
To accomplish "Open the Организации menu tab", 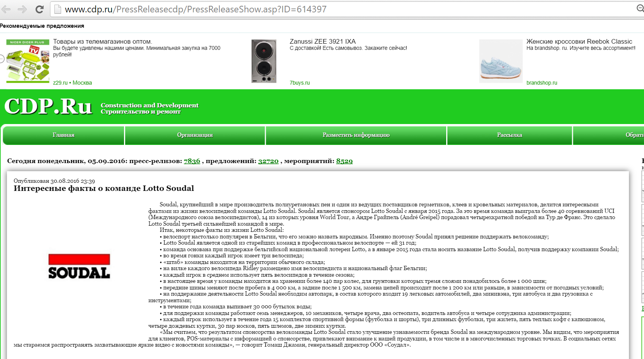I will [195, 135].
